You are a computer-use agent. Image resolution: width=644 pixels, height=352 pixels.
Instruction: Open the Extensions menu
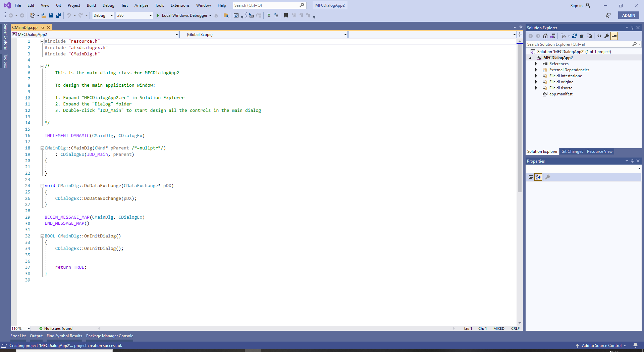pos(180,5)
